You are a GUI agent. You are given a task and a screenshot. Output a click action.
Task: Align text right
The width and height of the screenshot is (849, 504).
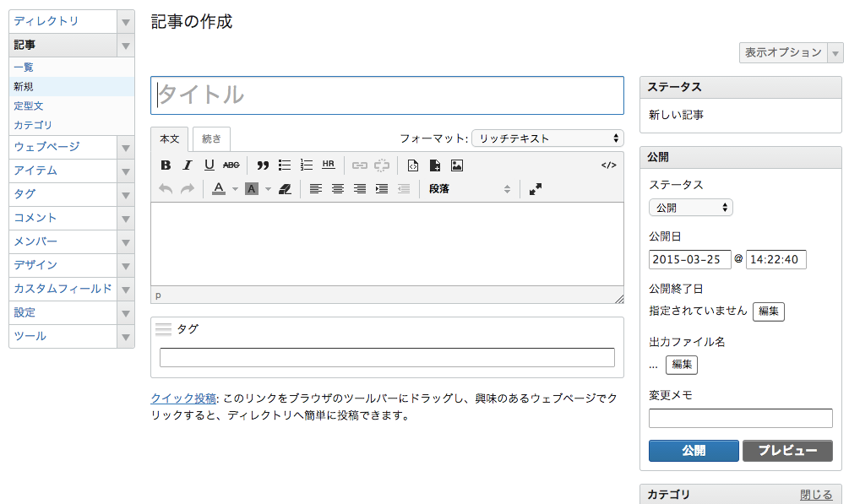pyautogui.click(x=360, y=189)
